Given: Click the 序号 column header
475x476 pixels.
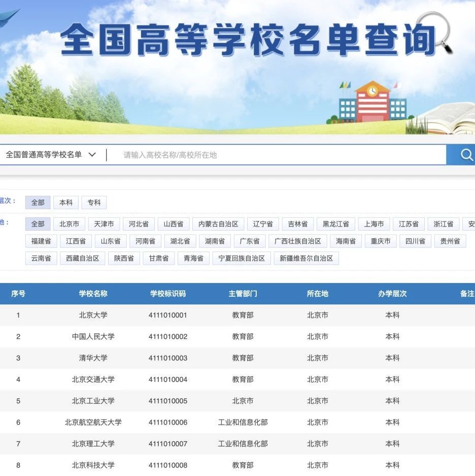Looking at the screenshot, I should point(18,294).
